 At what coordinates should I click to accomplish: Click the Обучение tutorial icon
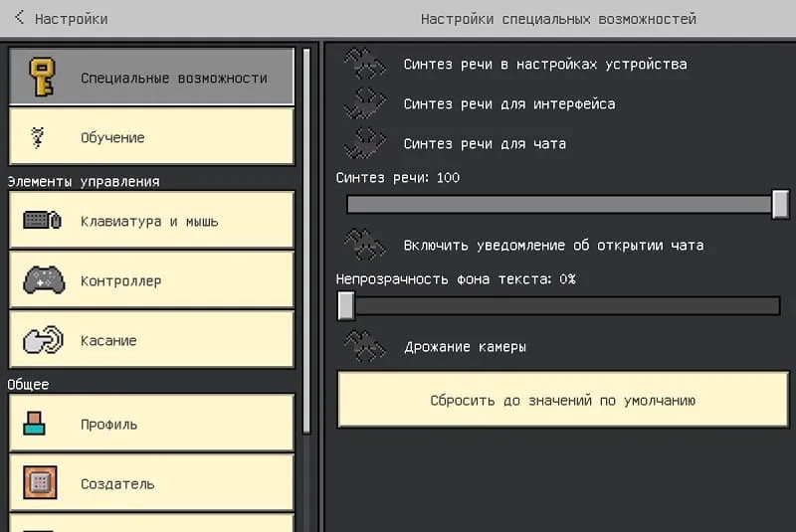[38, 137]
